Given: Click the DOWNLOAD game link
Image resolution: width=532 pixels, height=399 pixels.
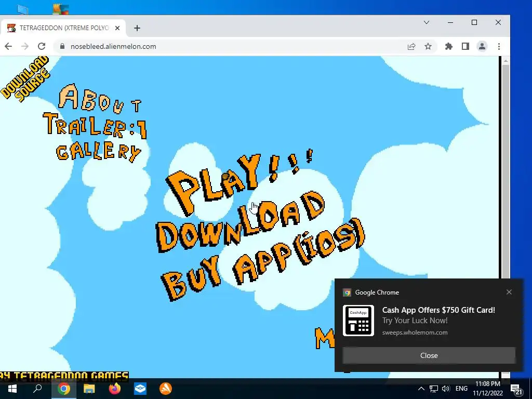Looking at the screenshot, I should 240,222.
